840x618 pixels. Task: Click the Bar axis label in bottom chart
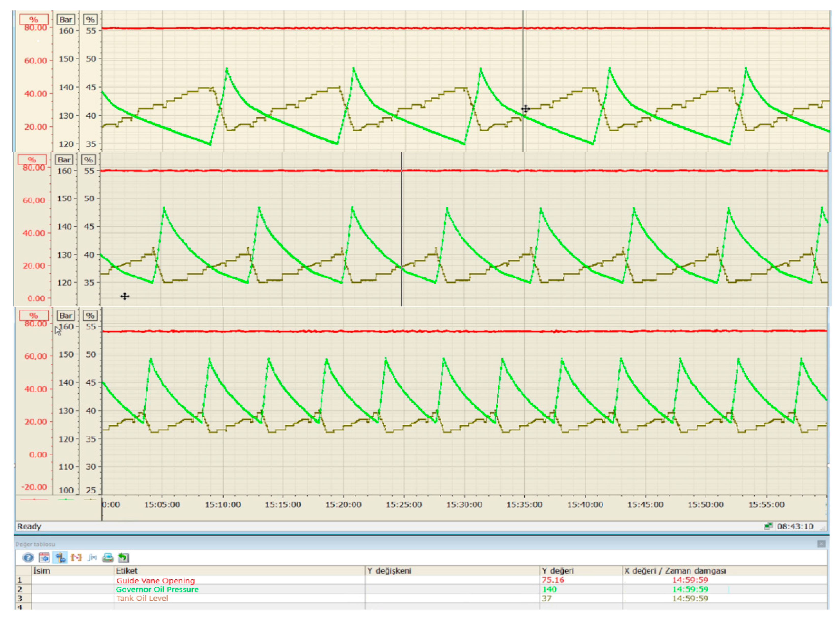[x=66, y=315]
